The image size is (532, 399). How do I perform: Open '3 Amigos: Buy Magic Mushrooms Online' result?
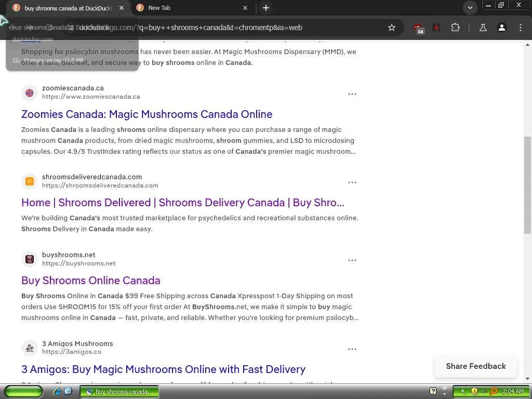pyautogui.click(x=163, y=369)
